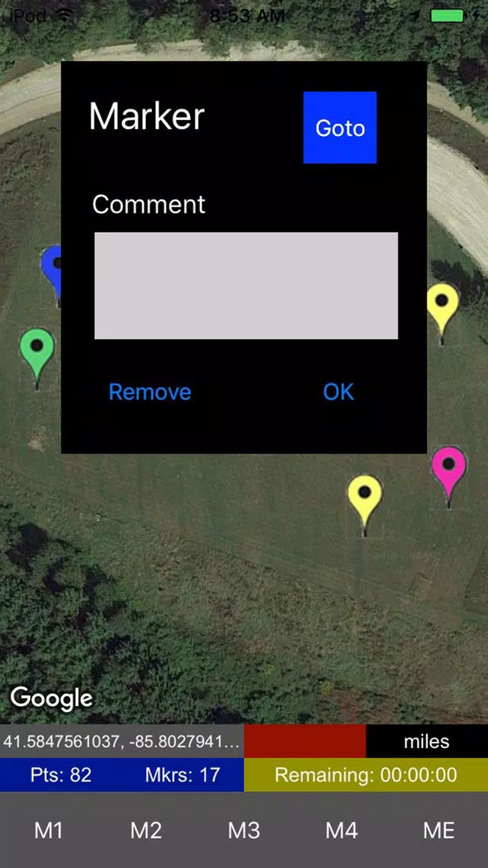Tap the Google logo on map

[x=51, y=698]
